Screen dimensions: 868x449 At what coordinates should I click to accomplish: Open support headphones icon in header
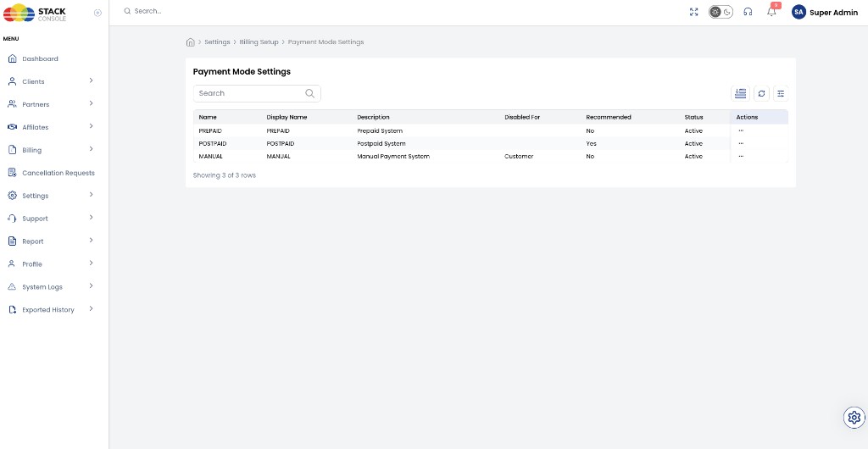[748, 12]
